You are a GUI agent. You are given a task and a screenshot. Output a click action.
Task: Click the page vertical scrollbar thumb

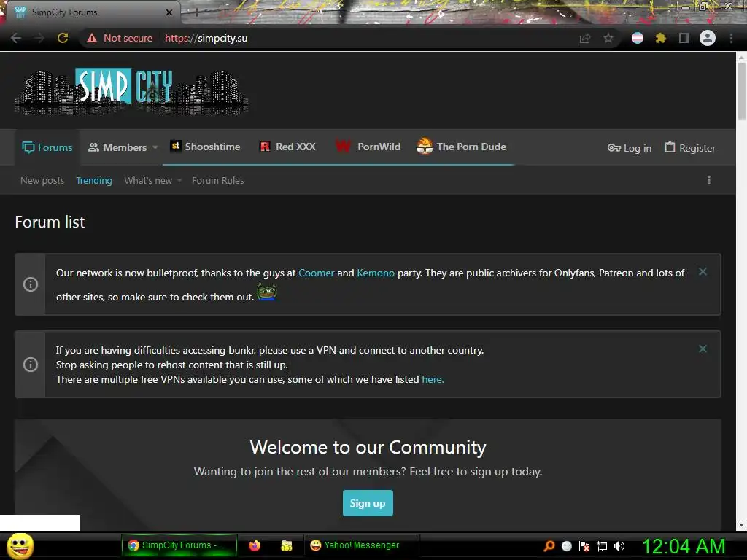[741, 90]
